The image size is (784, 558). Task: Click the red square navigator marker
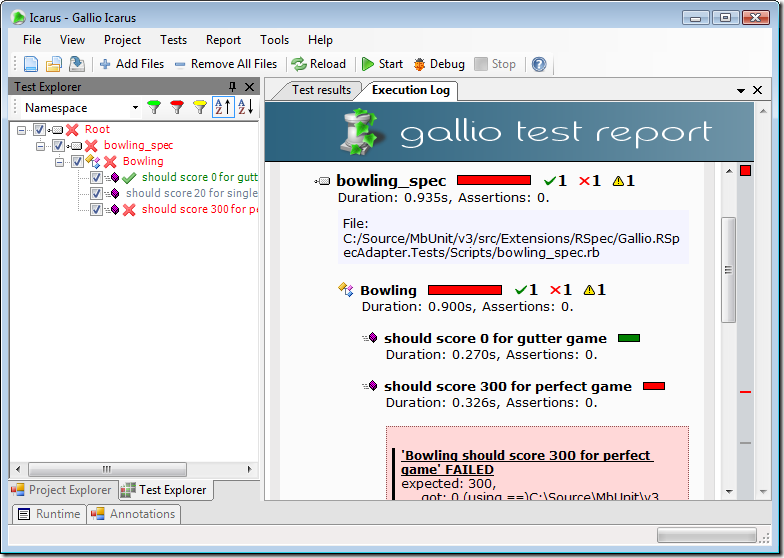tap(746, 171)
